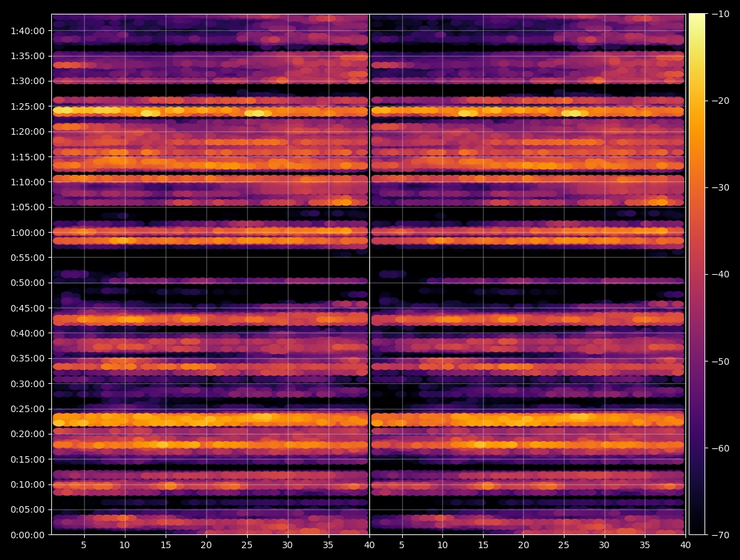This screenshot has height=560, width=740.
Task: Select the 1:25:00 time label
Action: 28,106
